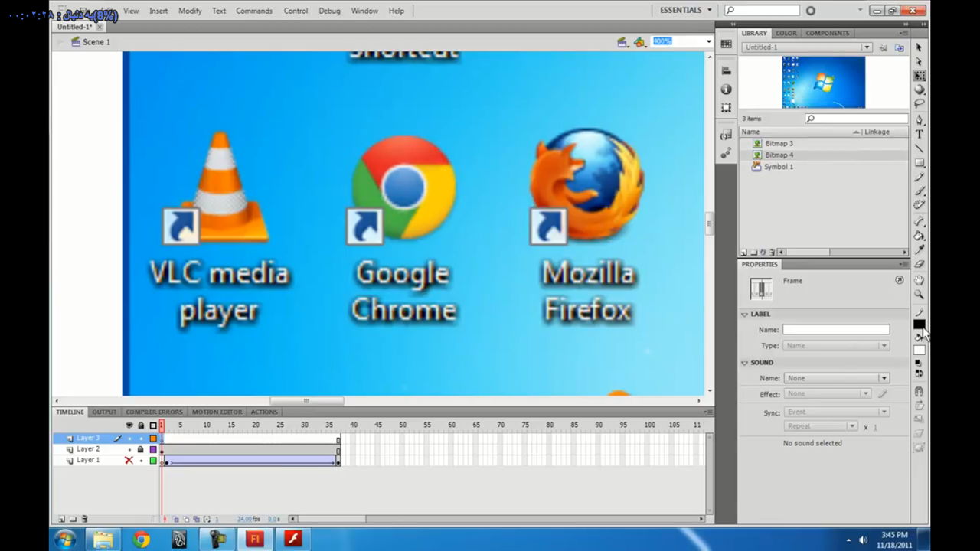Select the Pen tool
Image resolution: width=980 pixels, height=551 pixels.
click(x=920, y=120)
